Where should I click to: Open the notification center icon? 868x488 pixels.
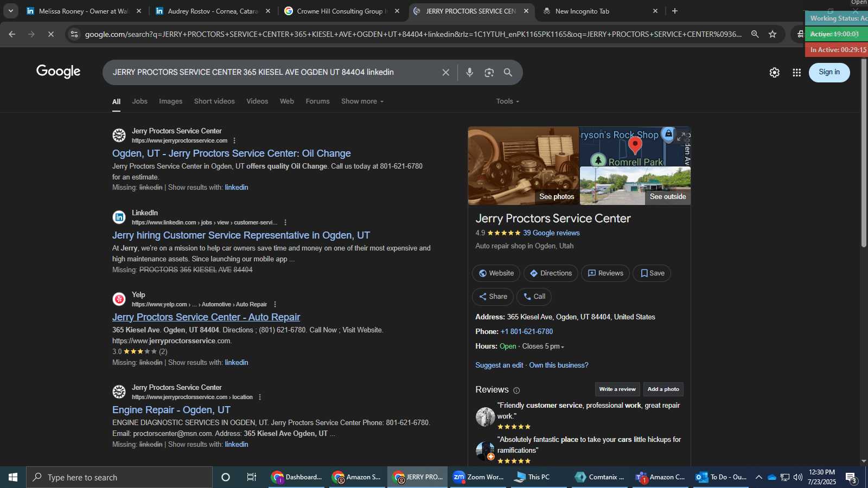coord(852,477)
